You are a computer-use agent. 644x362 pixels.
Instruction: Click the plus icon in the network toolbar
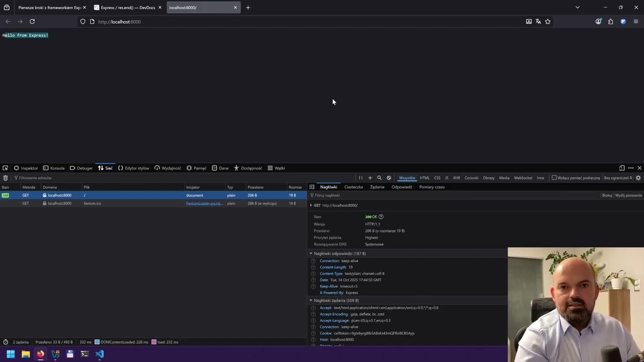pyautogui.click(x=370, y=178)
